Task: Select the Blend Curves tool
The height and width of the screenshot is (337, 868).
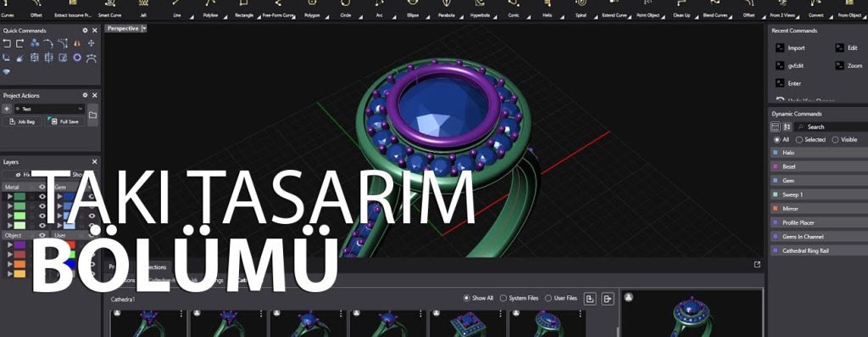Action: point(715,9)
